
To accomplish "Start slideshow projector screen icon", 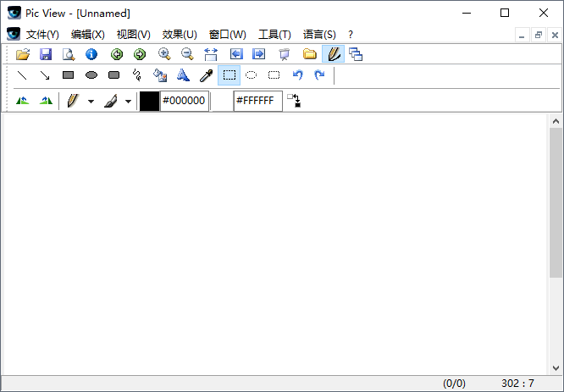I will 285,54.
